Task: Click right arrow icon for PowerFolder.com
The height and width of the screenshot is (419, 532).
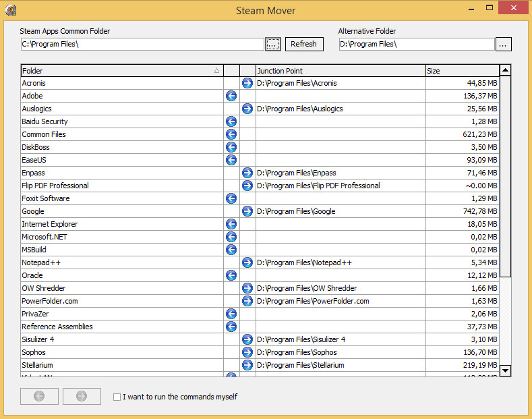Action: coord(247,301)
